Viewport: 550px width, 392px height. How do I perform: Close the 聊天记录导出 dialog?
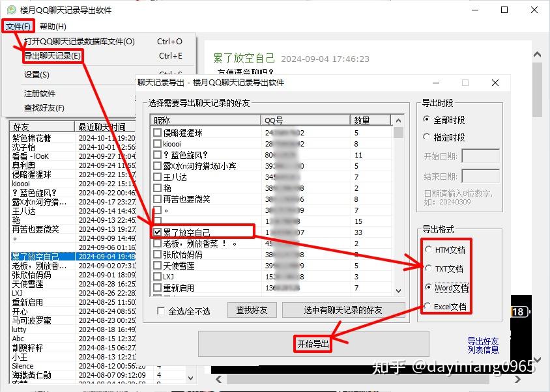click(495, 83)
